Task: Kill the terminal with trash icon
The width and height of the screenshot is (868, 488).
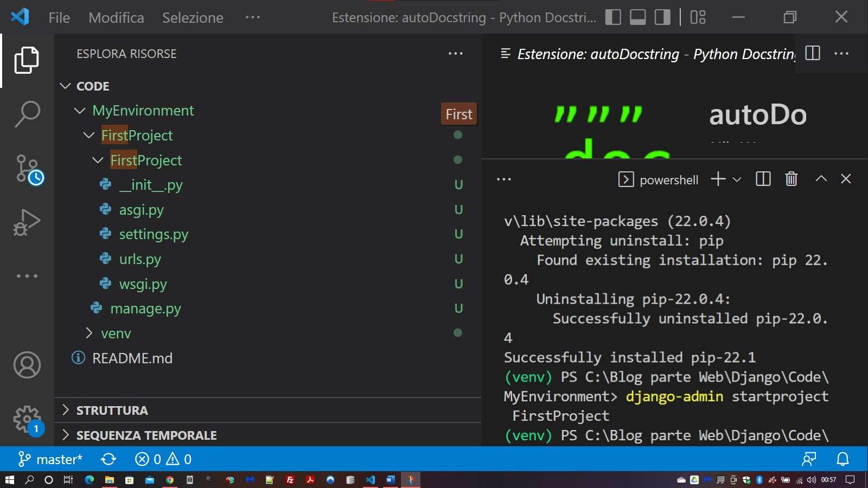Action: click(x=792, y=179)
